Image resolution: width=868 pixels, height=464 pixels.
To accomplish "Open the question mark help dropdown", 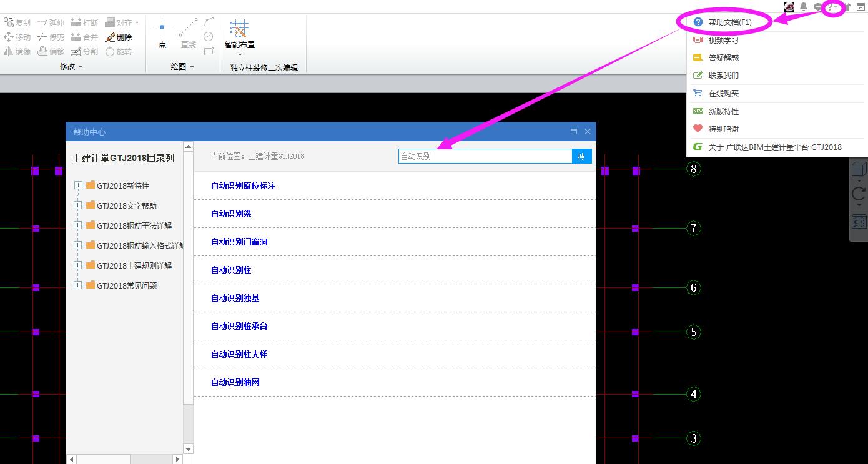I will pyautogui.click(x=832, y=7).
